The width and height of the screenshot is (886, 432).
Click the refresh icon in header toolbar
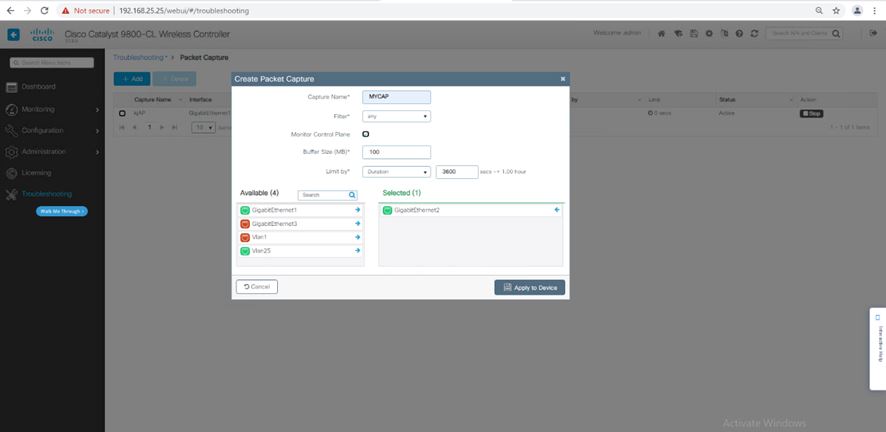click(x=753, y=33)
